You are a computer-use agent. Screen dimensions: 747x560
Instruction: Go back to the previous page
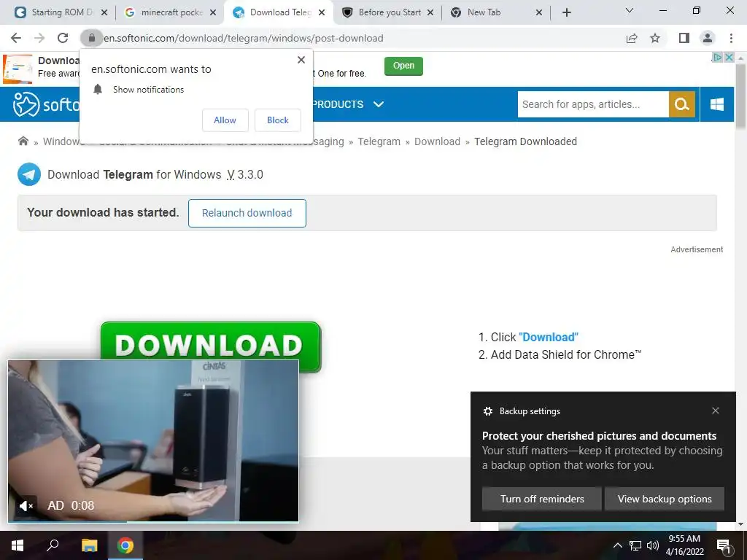tap(16, 38)
